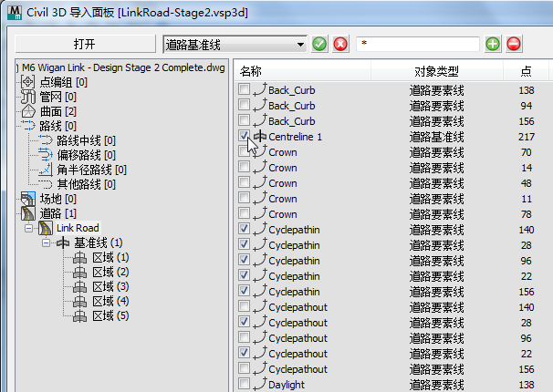The width and height of the screenshot is (553, 392).
Task: Check the Cyclepathout row with 140 points
Action: pos(244,306)
